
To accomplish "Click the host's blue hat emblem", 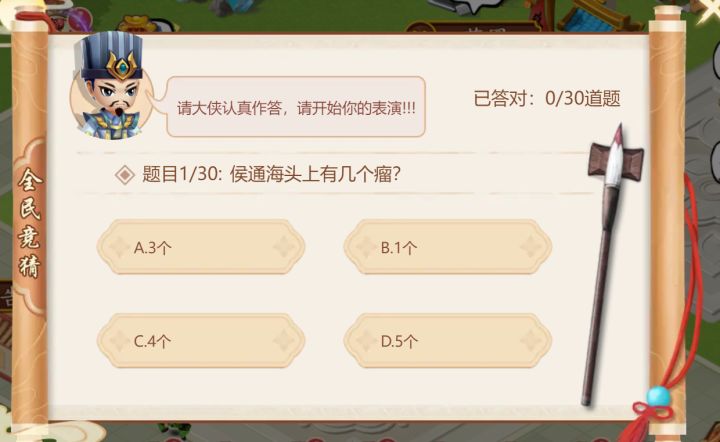I will 122,67.
